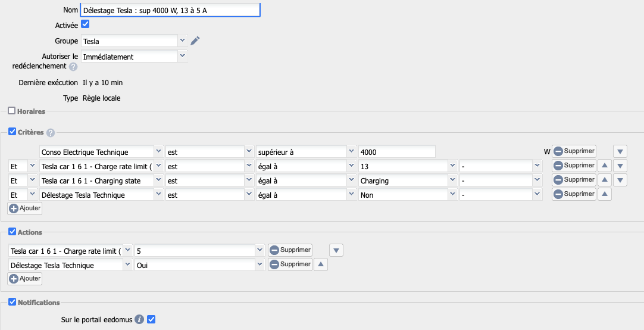
Task: Click info icon beside Sur le portail eedomus
Action: click(139, 320)
